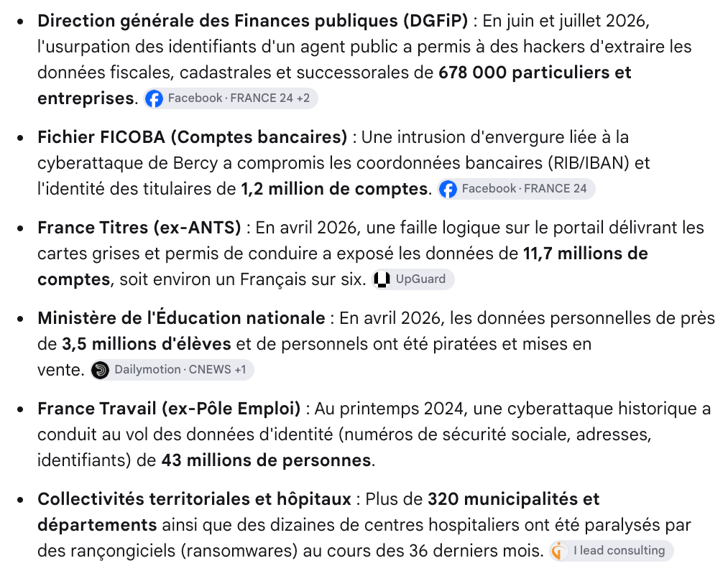This screenshot has width=728, height=581.
Task: Open the UpGuard source link
Action: 413,279
